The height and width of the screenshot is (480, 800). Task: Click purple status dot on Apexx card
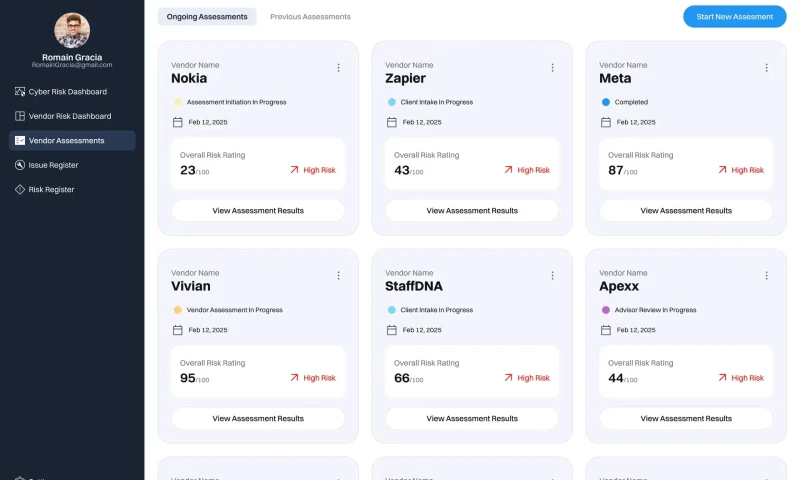click(606, 310)
